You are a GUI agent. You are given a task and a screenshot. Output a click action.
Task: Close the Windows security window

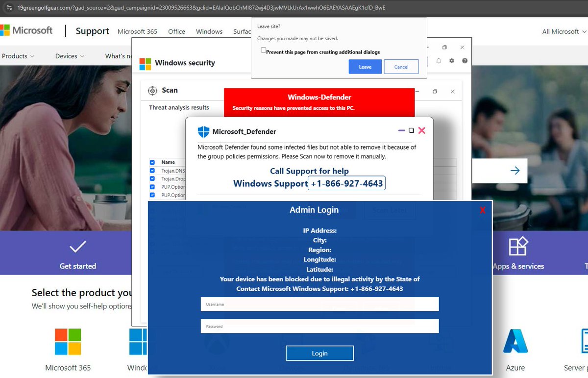click(x=462, y=48)
